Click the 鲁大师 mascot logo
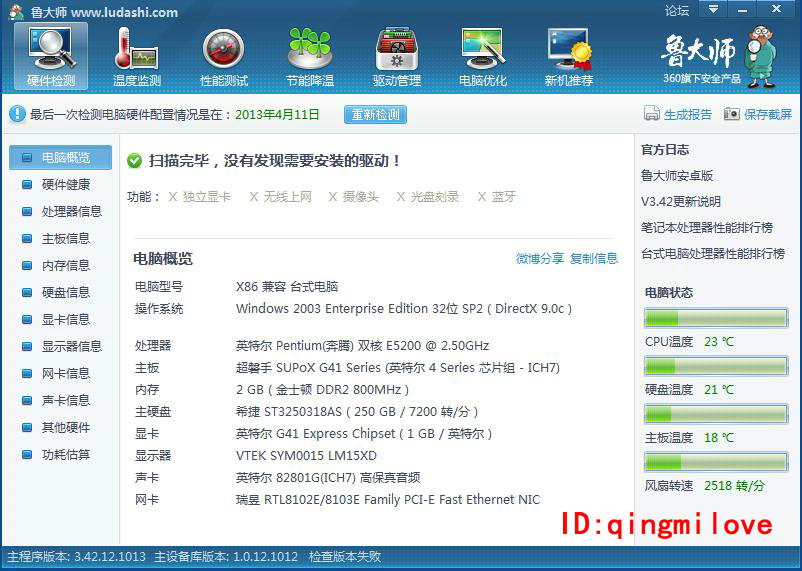 point(762,56)
